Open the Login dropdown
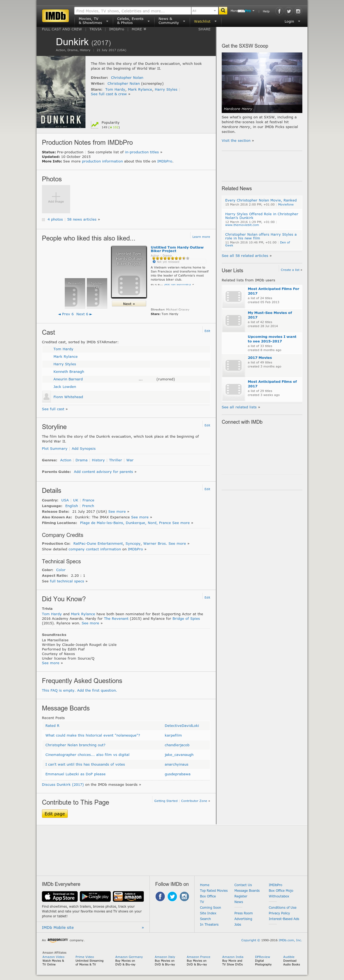This screenshot has height=980, width=344. point(292,21)
